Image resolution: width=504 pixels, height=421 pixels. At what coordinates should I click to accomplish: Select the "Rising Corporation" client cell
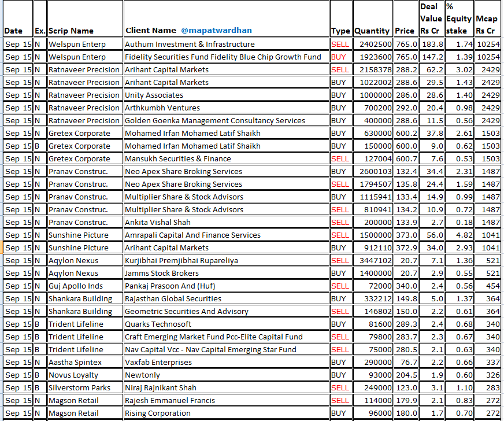[227, 413]
